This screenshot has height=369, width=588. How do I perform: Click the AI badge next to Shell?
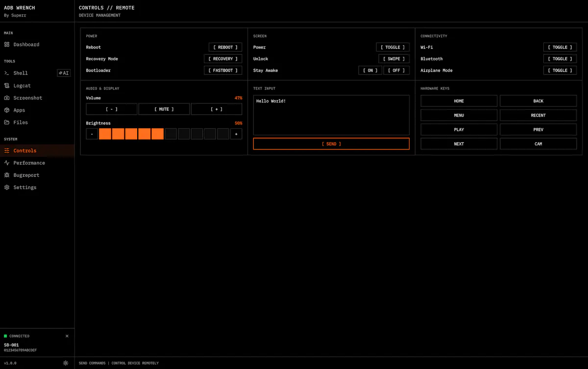pyautogui.click(x=64, y=73)
